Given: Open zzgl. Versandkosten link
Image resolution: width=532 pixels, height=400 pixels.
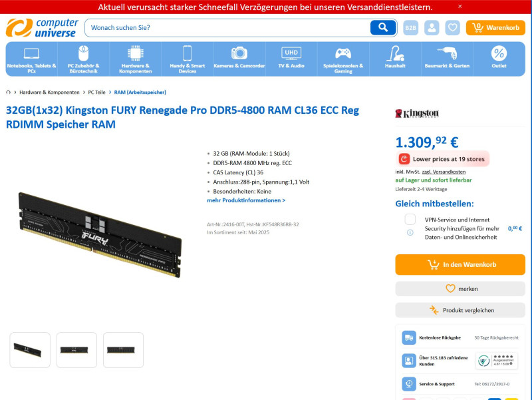Looking at the screenshot, I should [x=444, y=172].
